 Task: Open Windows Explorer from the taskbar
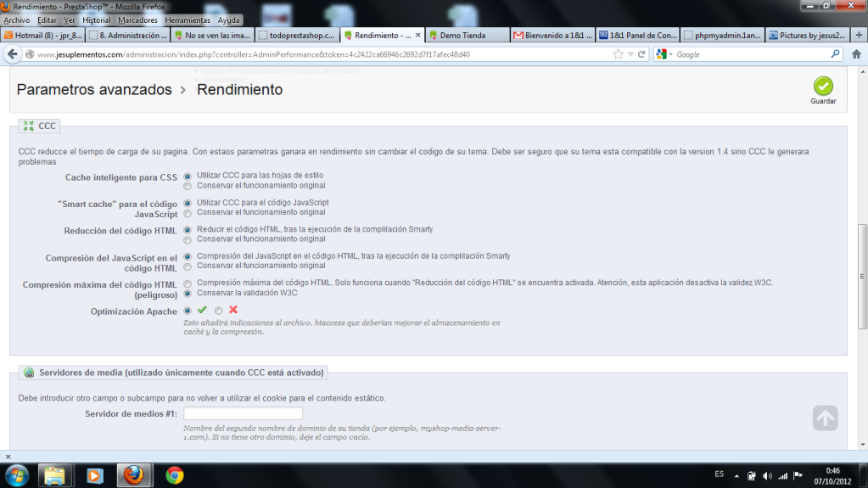(x=55, y=474)
